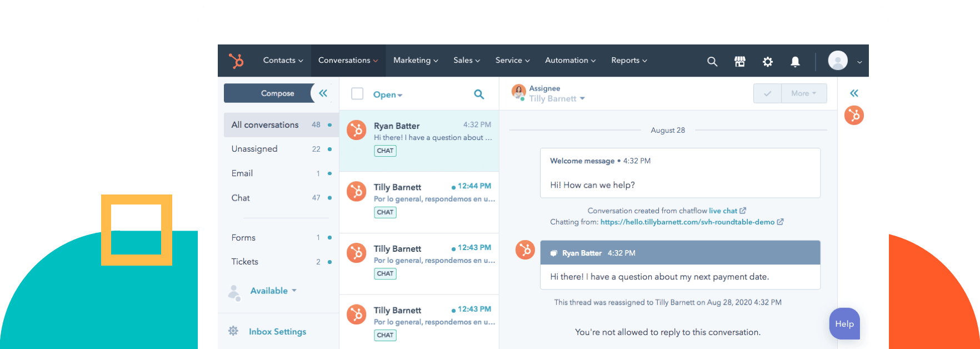Expand the Open filter dropdown
Image resolution: width=980 pixels, height=349 pixels.
click(387, 95)
